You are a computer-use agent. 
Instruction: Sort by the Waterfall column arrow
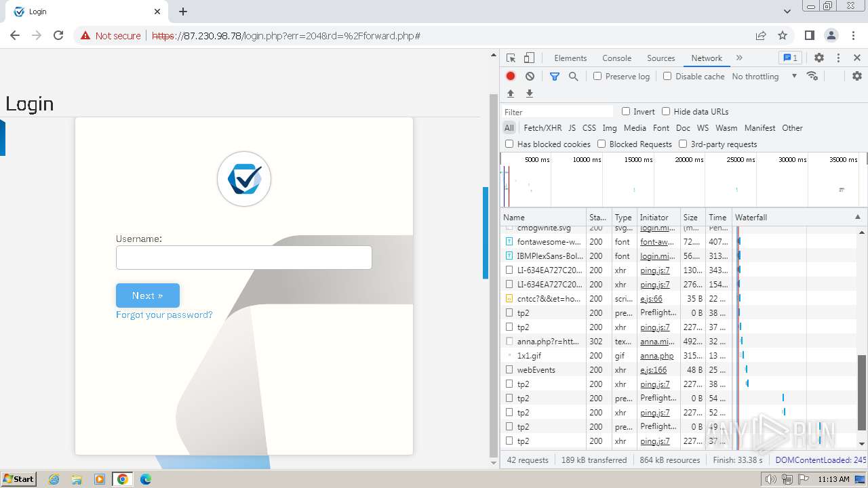[857, 217]
